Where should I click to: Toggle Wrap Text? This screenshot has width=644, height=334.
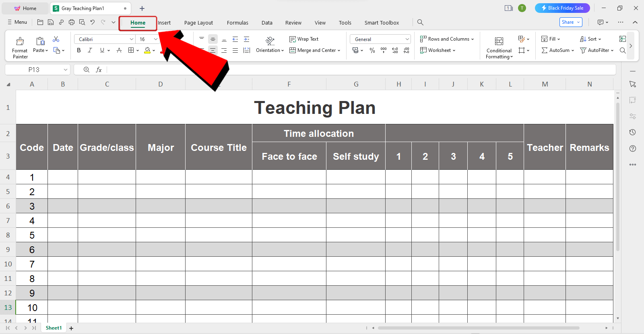click(x=304, y=39)
